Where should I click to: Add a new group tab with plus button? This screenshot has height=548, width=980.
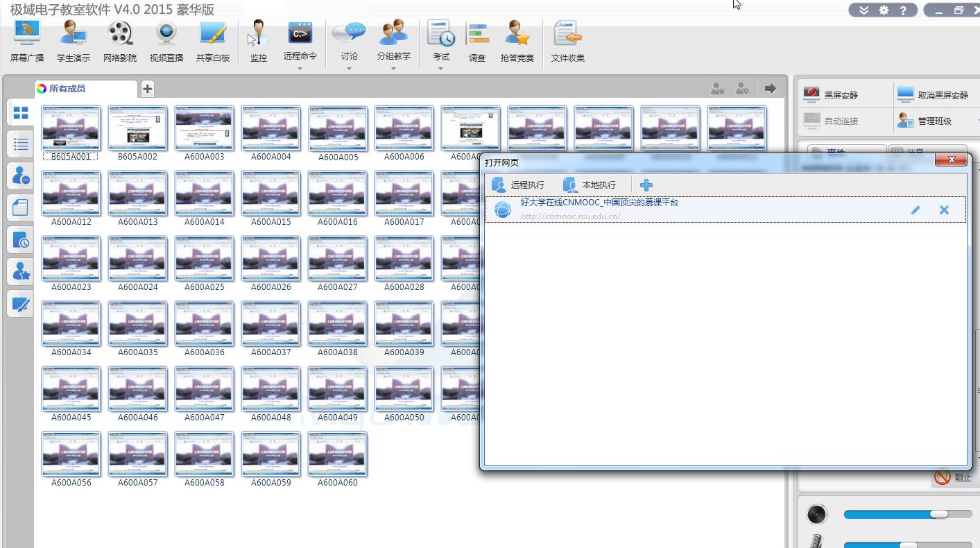(x=148, y=89)
